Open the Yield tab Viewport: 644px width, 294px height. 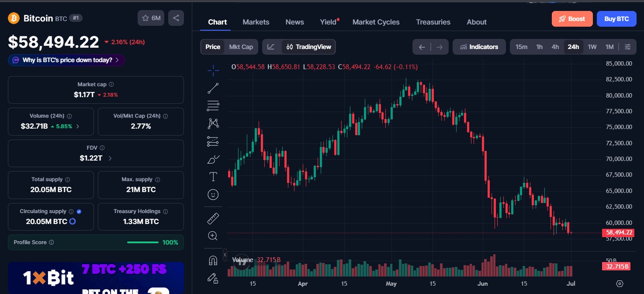point(329,22)
